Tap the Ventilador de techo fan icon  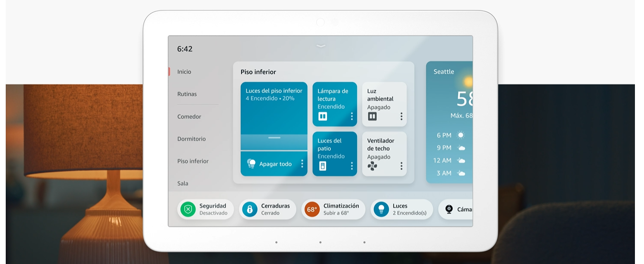coord(372,166)
